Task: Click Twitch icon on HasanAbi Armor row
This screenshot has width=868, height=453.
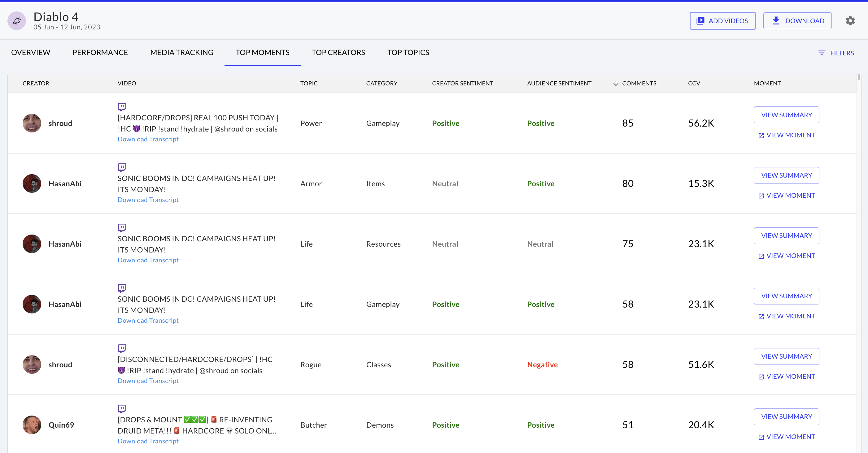Action: tap(122, 167)
